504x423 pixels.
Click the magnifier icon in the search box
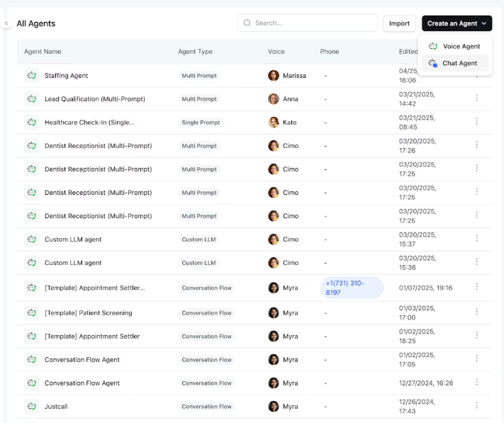[x=247, y=23]
